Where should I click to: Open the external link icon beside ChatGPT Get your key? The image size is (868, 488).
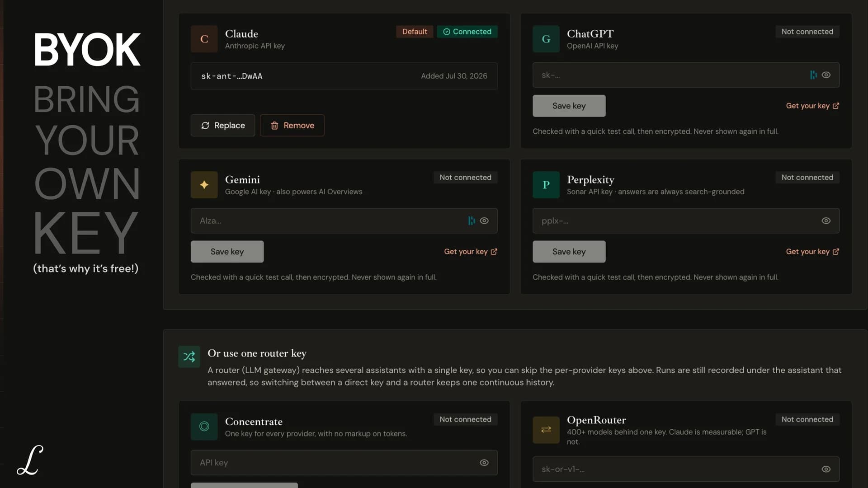point(836,106)
